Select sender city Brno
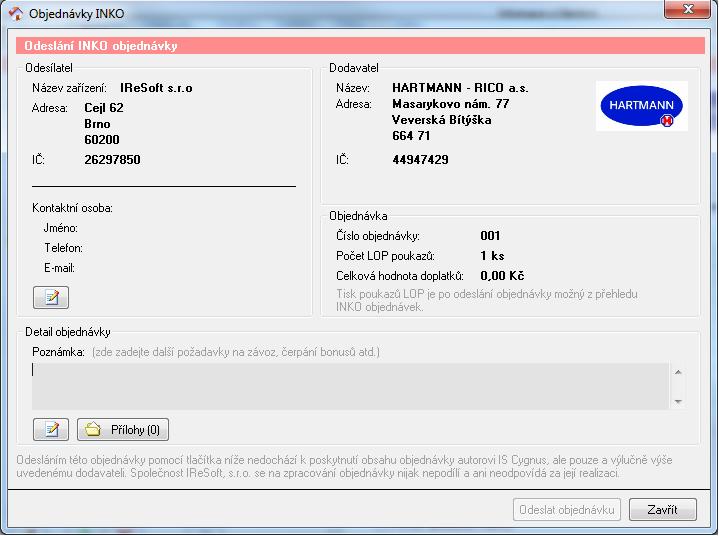Viewport: 719px width, 536px height. 97,124
